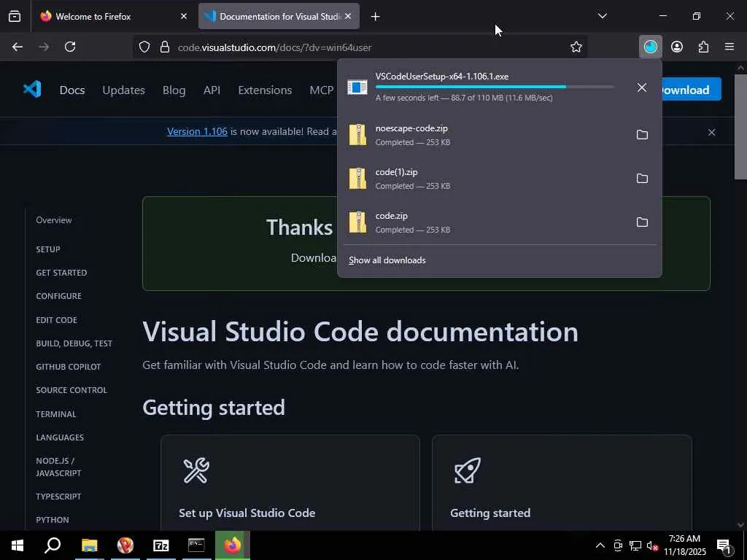Click the site security padlock icon
This screenshot has height=560, width=747.
[165, 47]
